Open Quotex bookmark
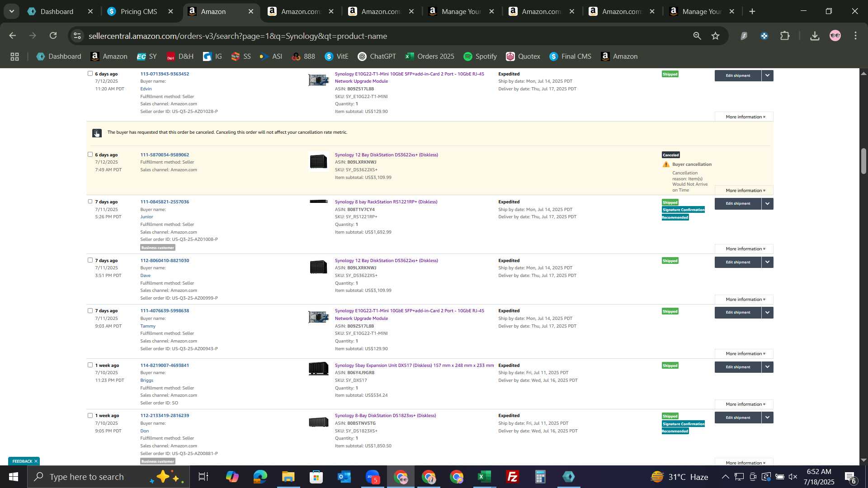 click(x=523, y=56)
